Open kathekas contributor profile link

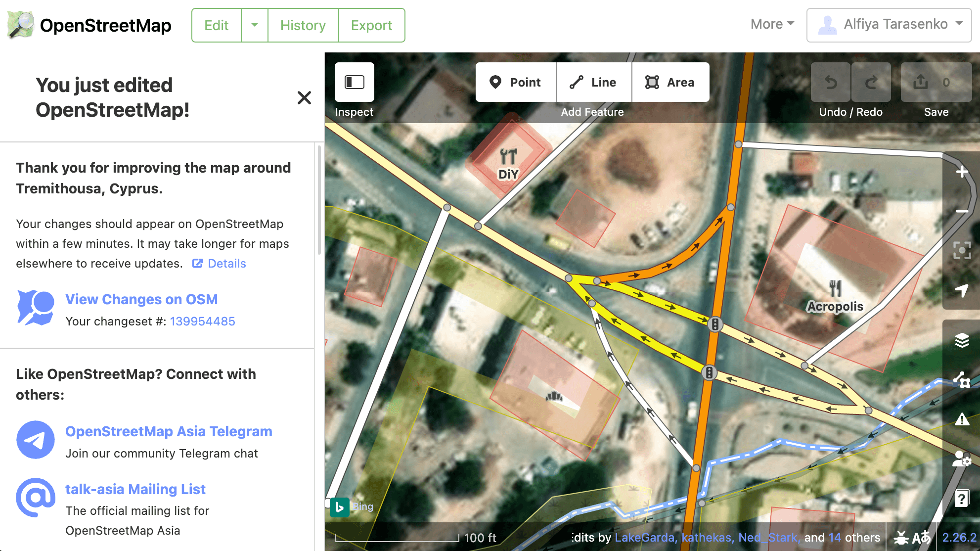pos(708,538)
